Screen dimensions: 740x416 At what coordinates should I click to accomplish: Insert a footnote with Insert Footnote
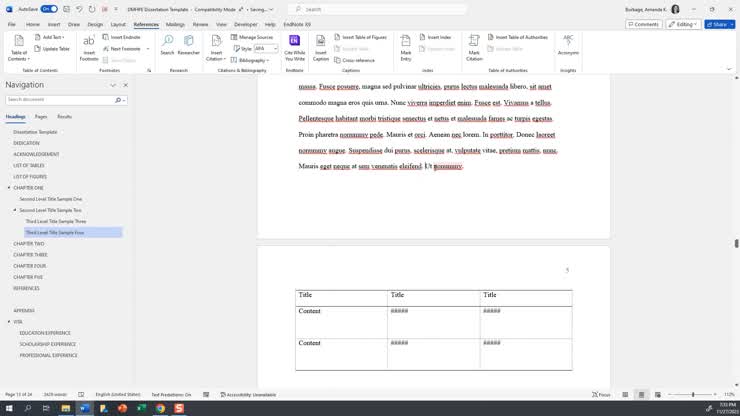[89, 48]
